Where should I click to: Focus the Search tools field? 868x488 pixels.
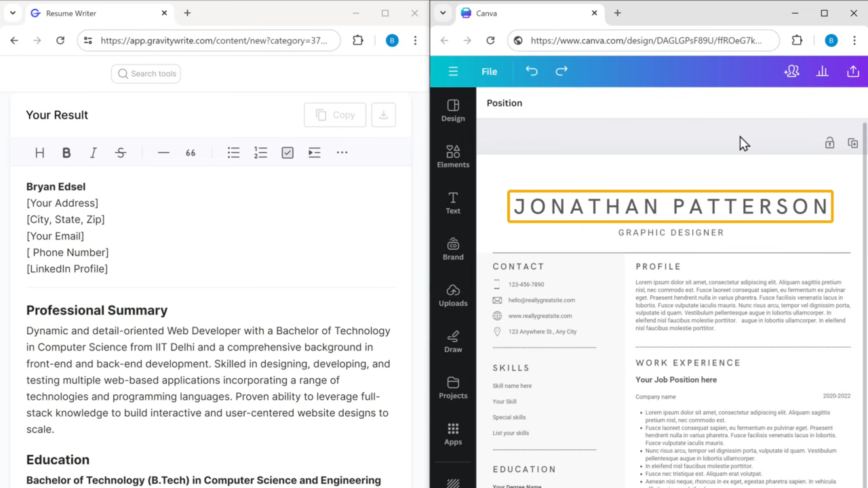pyautogui.click(x=146, y=74)
